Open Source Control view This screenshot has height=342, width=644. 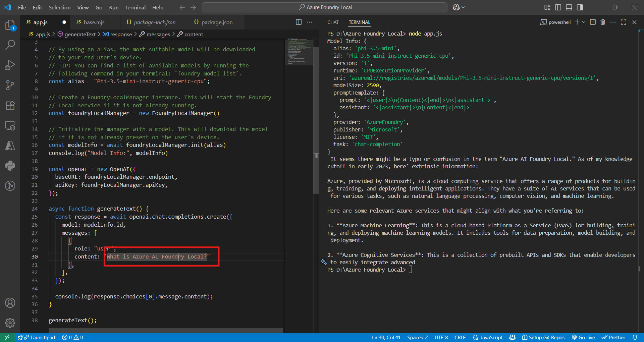pyautogui.click(x=10, y=85)
